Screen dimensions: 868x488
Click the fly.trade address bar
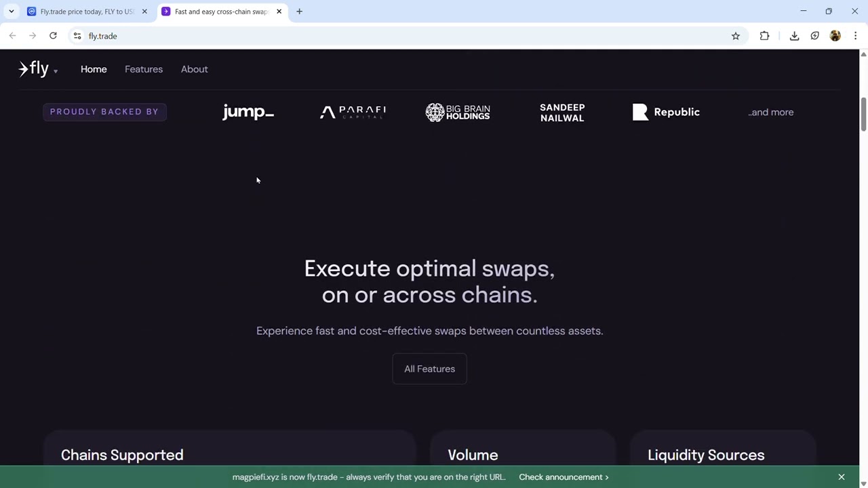(407, 36)
